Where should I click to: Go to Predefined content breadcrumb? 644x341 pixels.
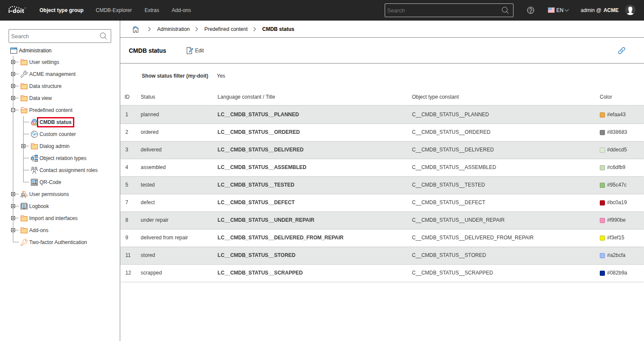tap(226, 29)
